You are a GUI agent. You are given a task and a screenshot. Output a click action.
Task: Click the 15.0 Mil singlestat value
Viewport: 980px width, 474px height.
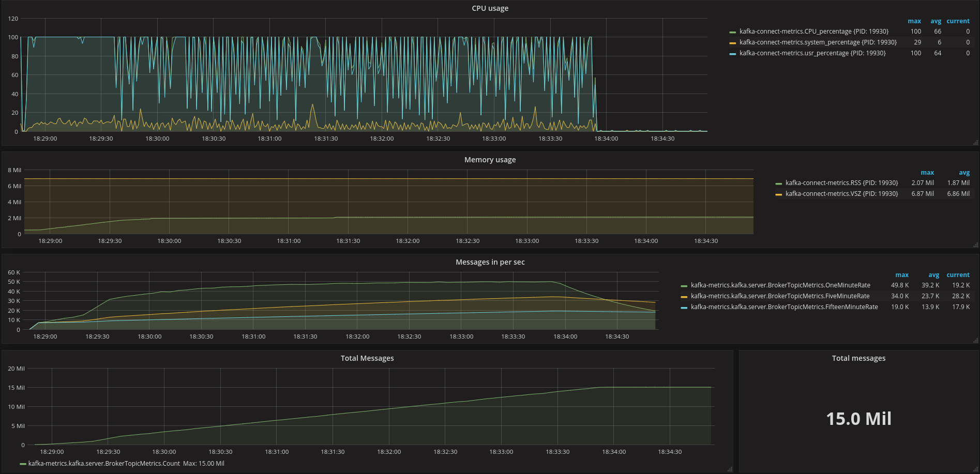(858, 419)
